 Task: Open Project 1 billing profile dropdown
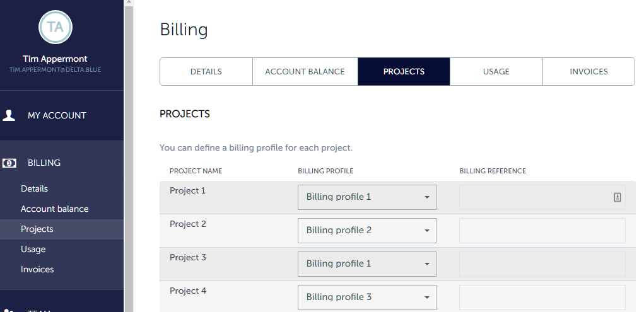(x=366, y=197)
